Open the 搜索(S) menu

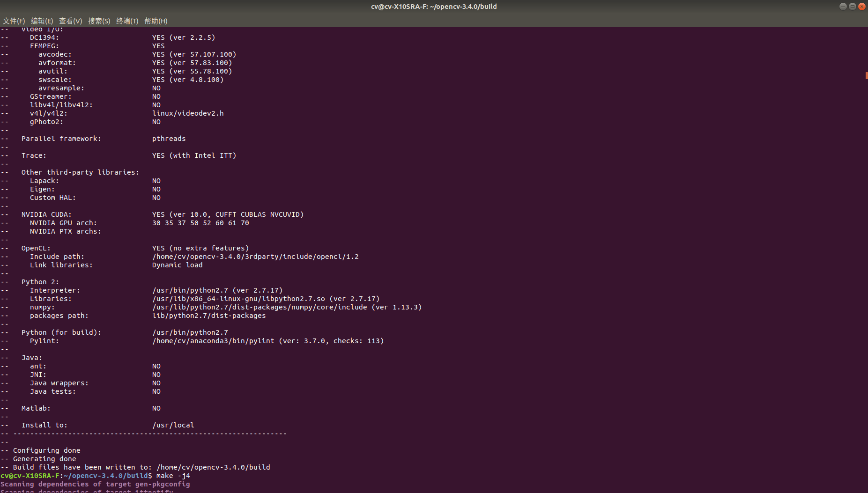[99, 21]
